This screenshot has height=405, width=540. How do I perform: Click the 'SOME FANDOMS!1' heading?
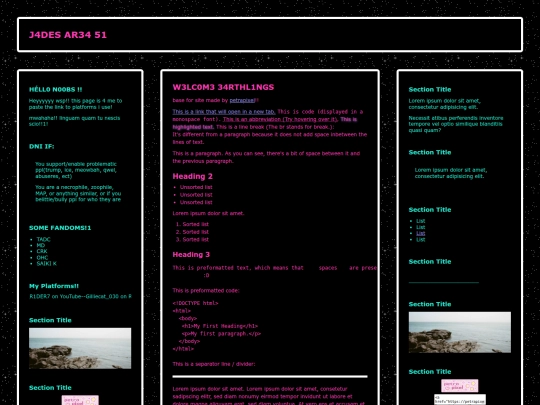click(60, 228)
